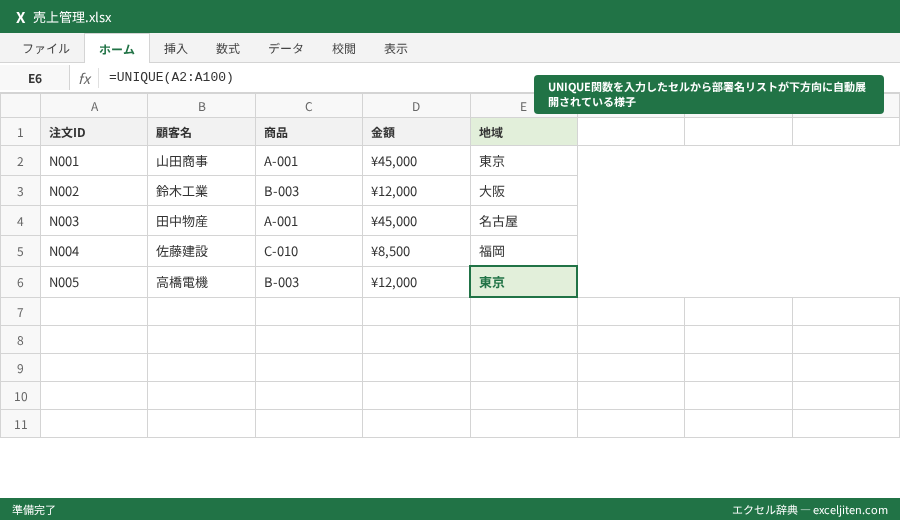The image size is (900, 520).
Task: Open the 挿入 ribbon tab
Action: pyautogui.click(x=176, y=49)
